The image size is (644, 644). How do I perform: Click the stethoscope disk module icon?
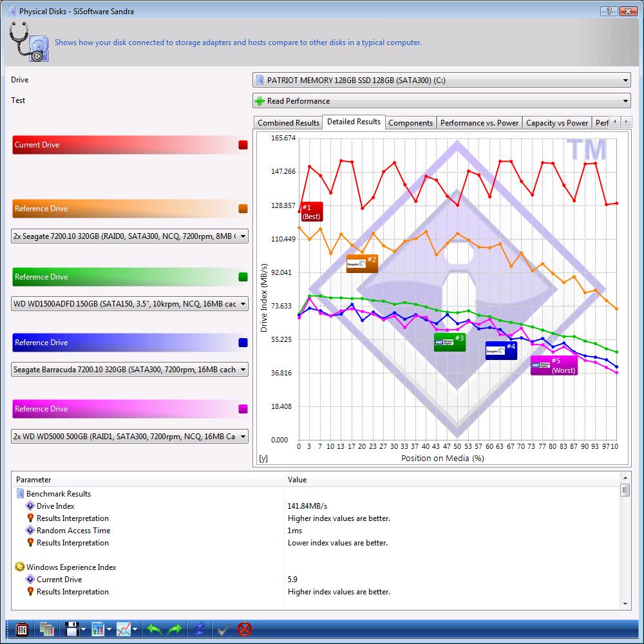29,42
